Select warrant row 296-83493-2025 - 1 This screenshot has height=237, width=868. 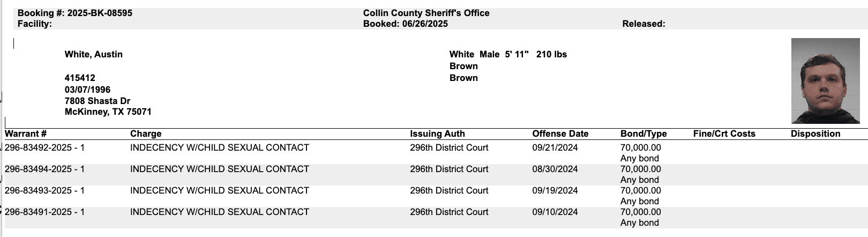click(44, 190)
